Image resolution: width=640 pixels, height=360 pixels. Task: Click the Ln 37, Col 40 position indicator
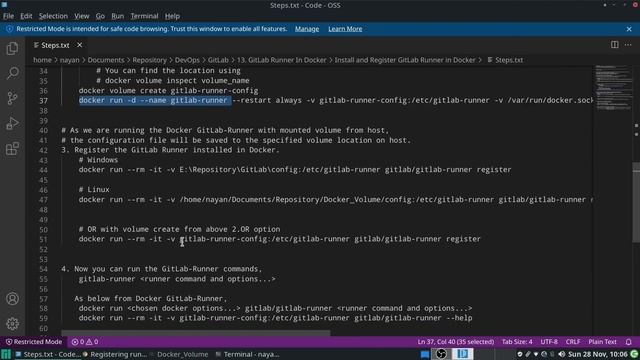click(x=456, y=342)
